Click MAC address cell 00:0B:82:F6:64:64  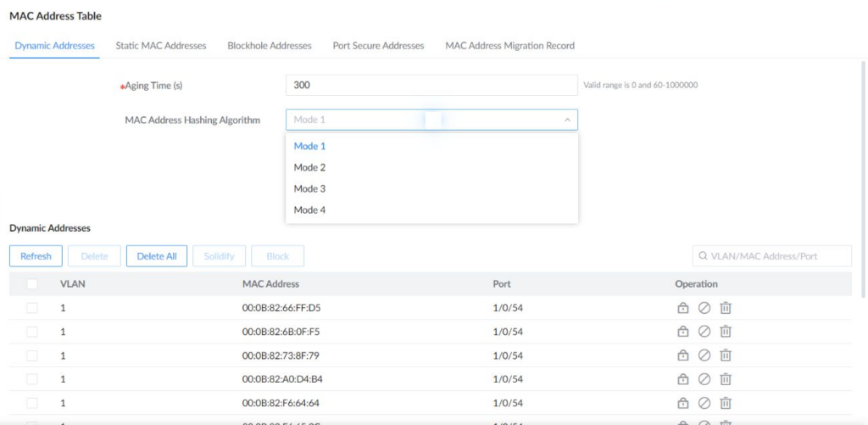click(x=281, y=403)
